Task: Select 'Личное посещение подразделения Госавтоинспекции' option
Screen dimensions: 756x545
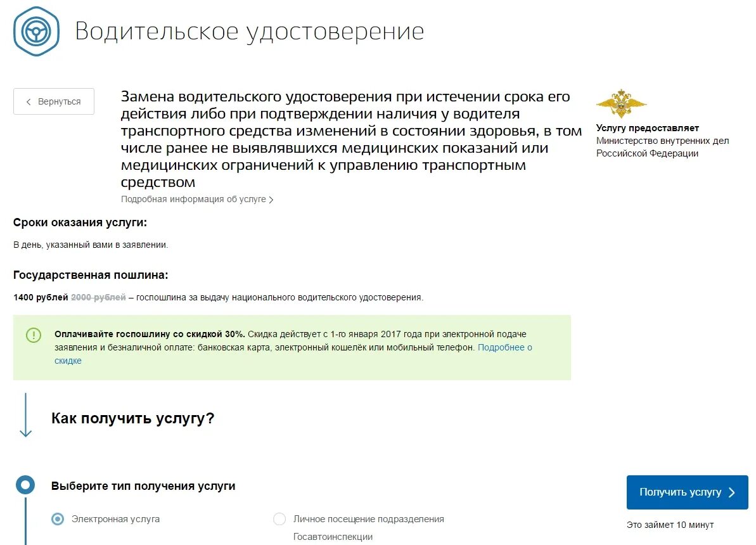Action: [279, 518]
